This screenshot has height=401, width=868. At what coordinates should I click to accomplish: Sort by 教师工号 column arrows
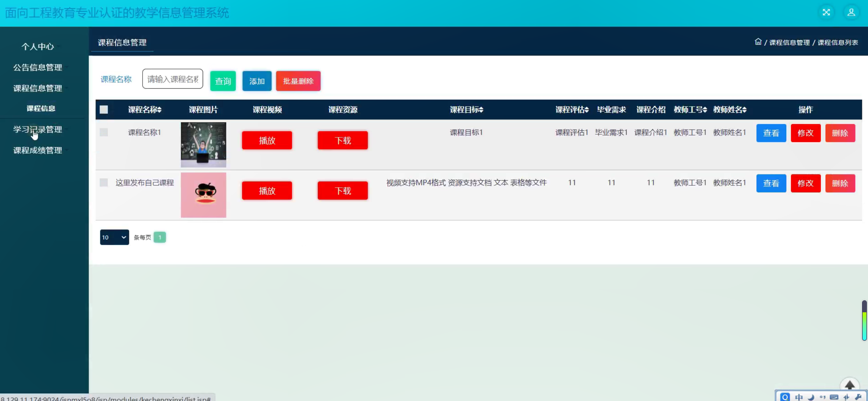click(x=705, y=110)
